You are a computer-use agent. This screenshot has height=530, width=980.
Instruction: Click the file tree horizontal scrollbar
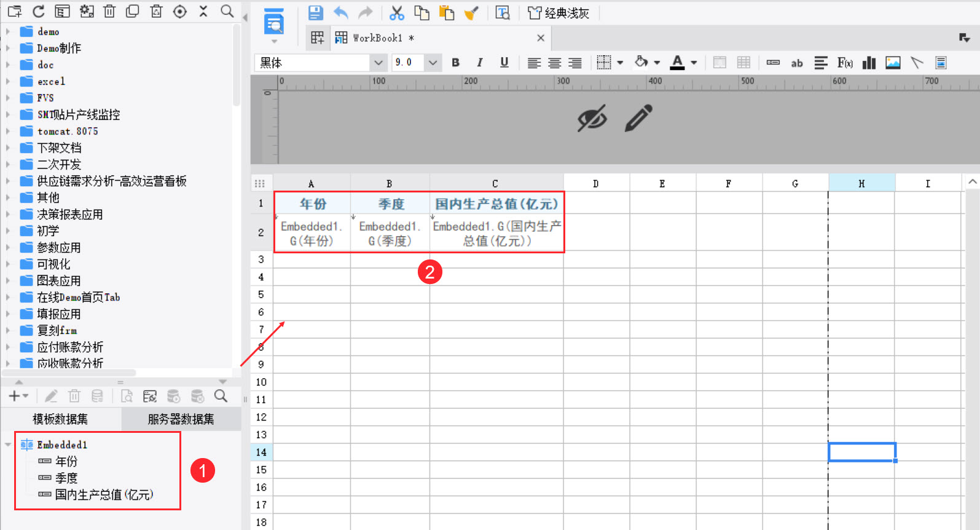click(69, 373)
